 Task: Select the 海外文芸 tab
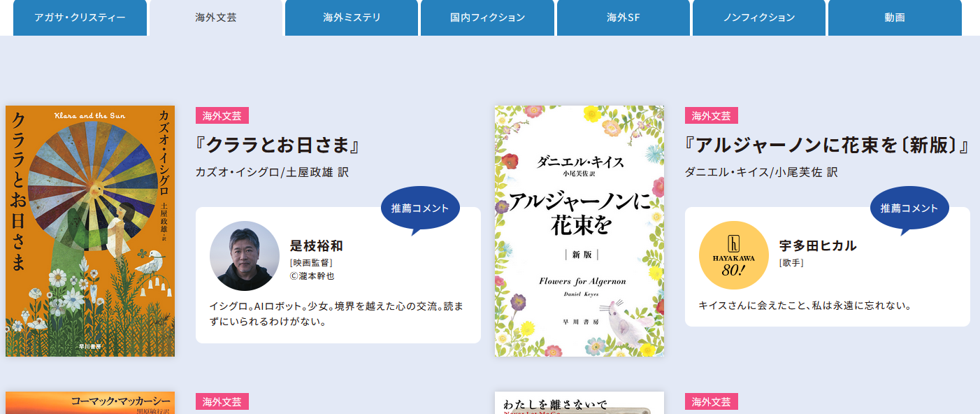[216, 17]
